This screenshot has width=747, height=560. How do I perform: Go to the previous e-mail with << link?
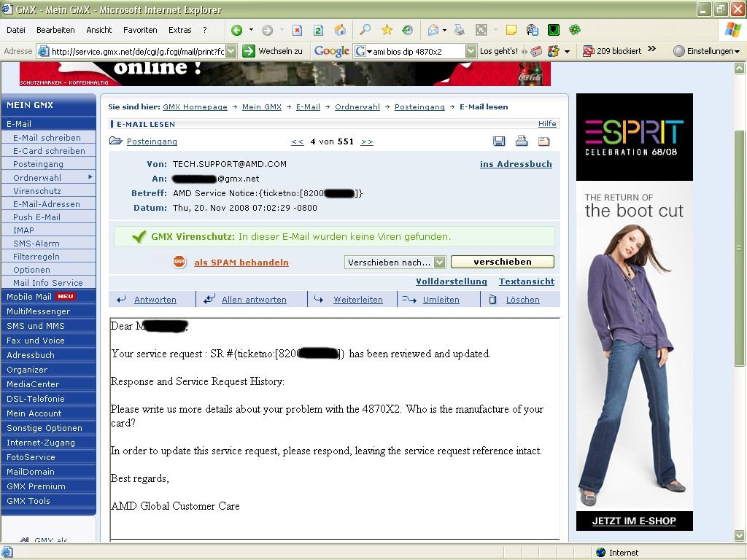298,141
